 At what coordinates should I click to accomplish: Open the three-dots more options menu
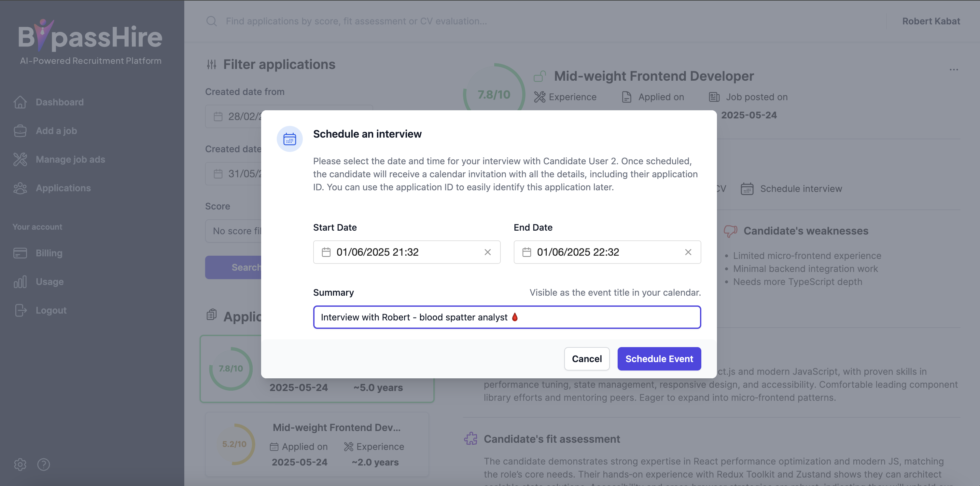(x=953, y=70)
